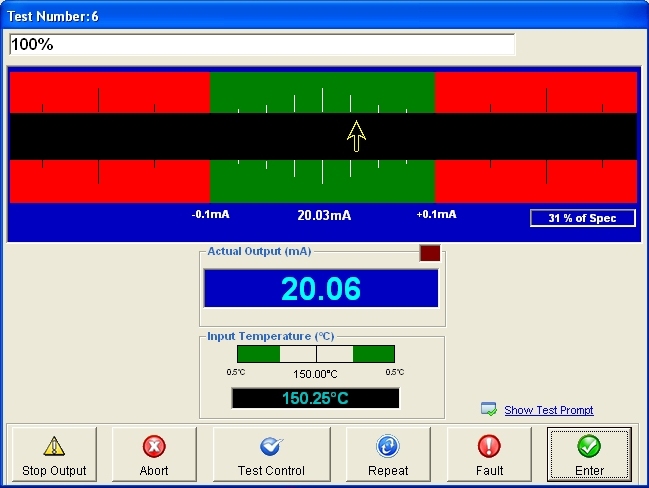Click the red X icon on Abort
The image size is (649, 488).
[x=153, y=446]
